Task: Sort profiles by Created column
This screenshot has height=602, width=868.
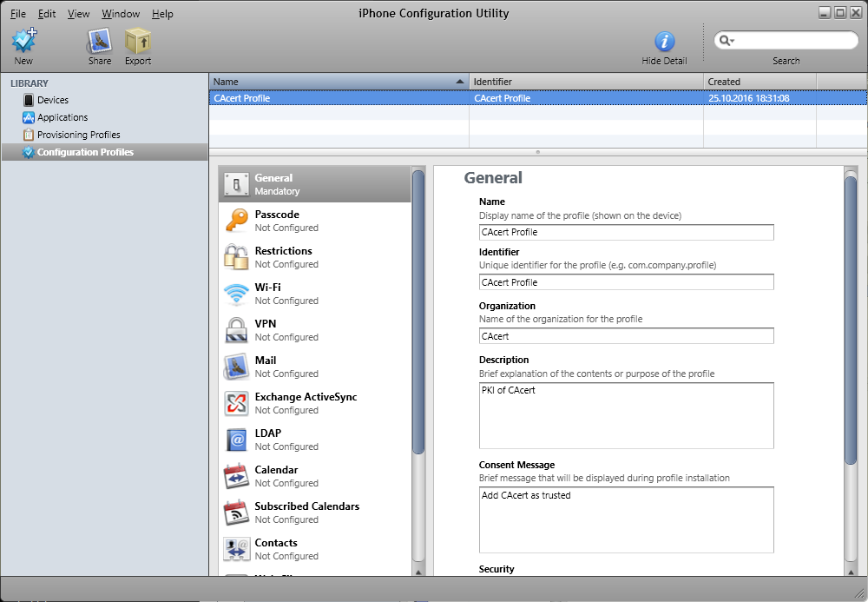Action: (759, 82)
